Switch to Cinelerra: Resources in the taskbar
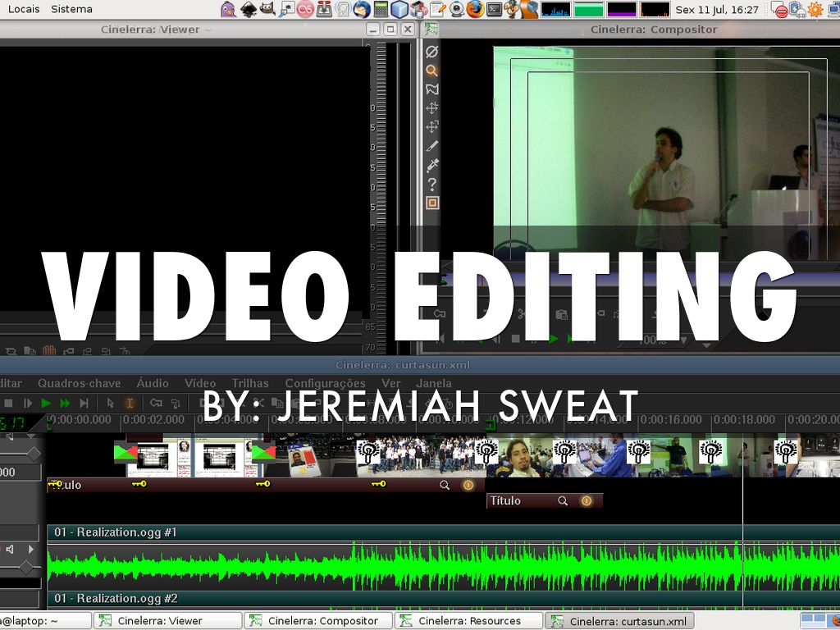The width and height of the screenshot is (840, 630). click(x=468, y=621)
